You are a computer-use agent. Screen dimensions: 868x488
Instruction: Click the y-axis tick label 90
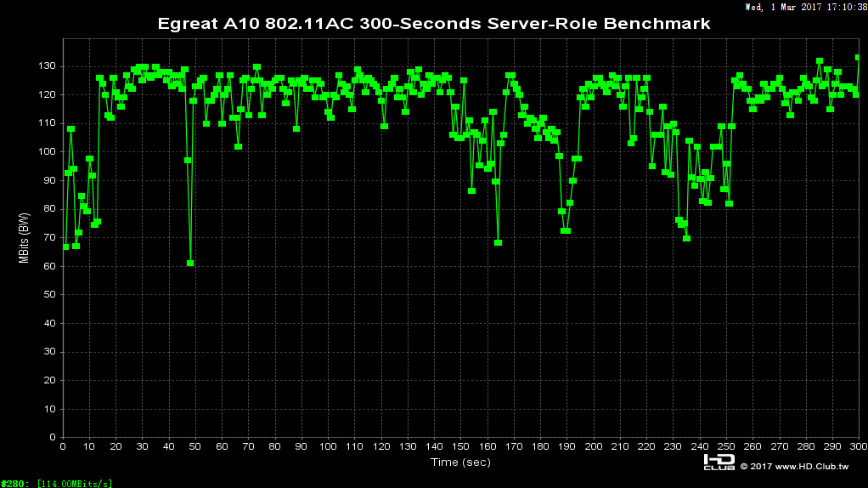click(x=50, y=180)
